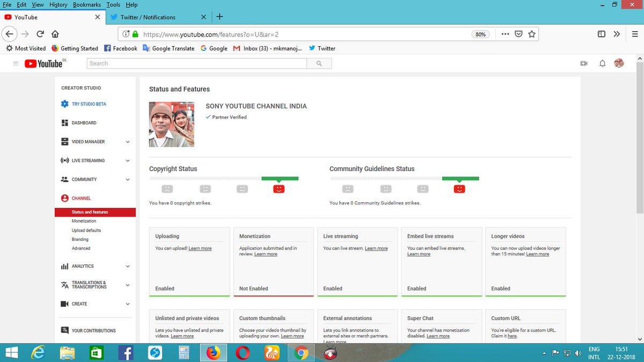
Task: Open Dashboard in Creator Studio
Action: (x=78, y=123)
